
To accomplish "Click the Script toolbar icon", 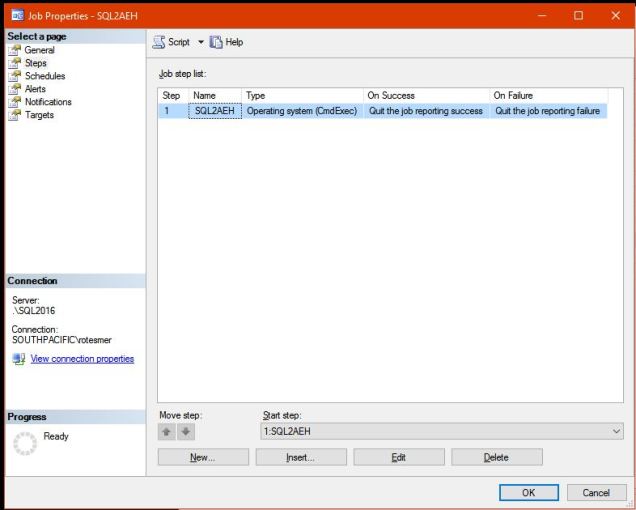I will coord(159,42).
